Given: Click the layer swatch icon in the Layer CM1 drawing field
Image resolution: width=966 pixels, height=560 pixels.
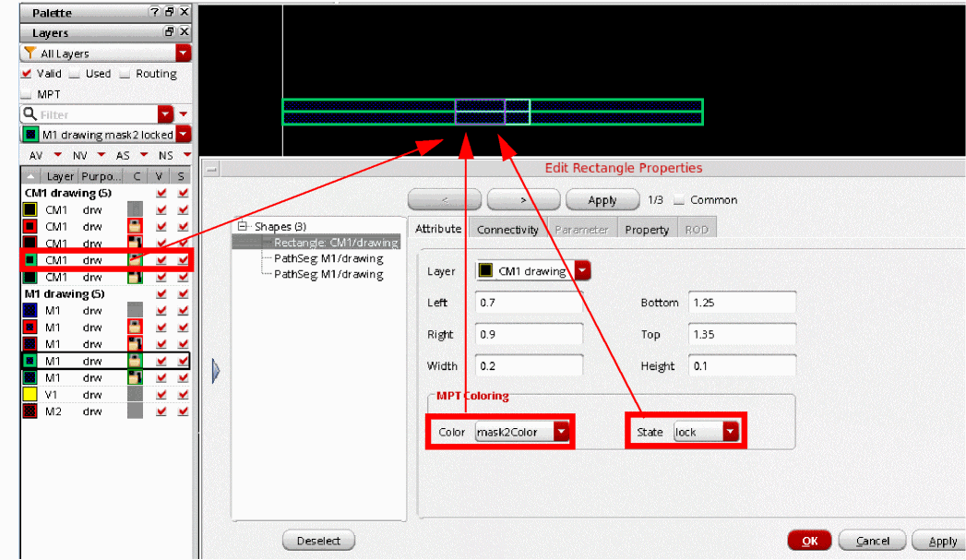Looking at the screenshot, I should pos(485,270).
